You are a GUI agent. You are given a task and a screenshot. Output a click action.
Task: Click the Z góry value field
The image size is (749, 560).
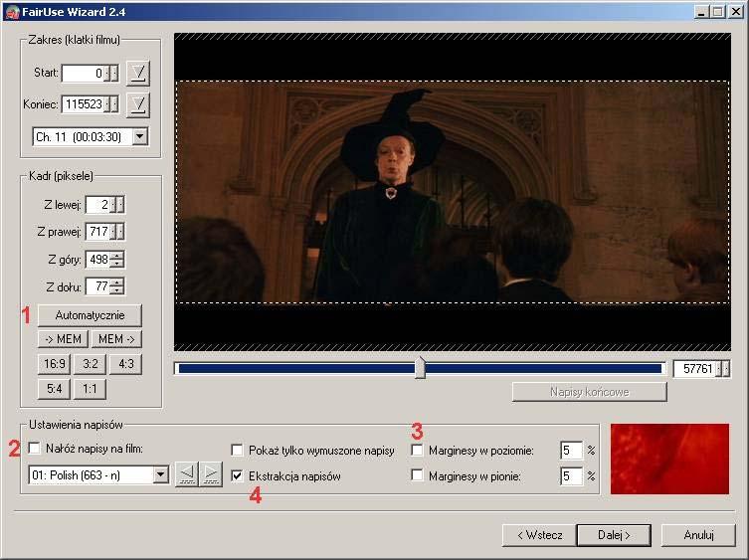[97, 260]
